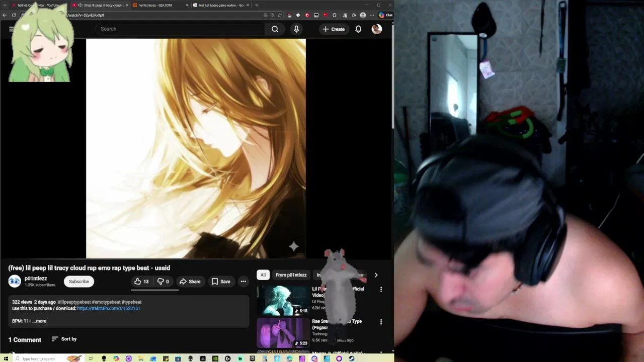Image resolution: width=644 pixels, height=362 pixels.
Task: Click the YouTube search magnifier icon
Action: tap(275, 29)
